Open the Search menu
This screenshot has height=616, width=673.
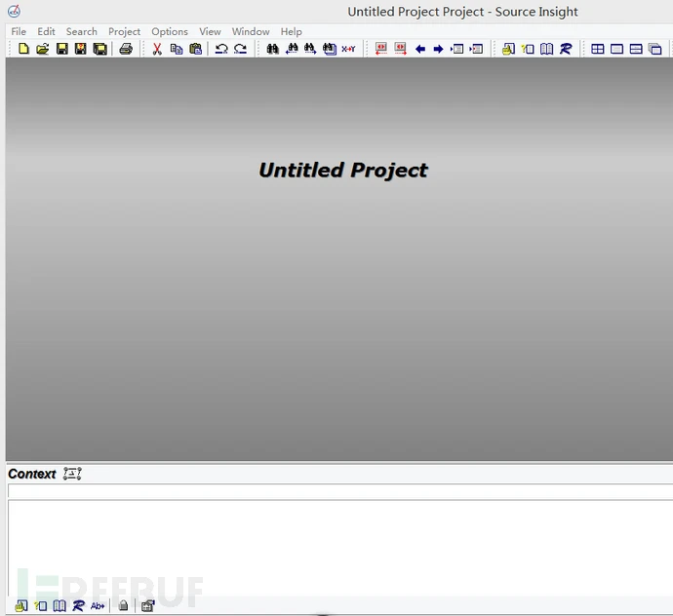pyautogui.click(x=82, y=32)
